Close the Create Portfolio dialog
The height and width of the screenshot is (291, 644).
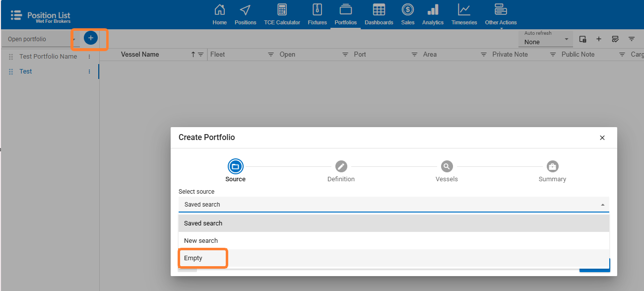click(602, 138)
